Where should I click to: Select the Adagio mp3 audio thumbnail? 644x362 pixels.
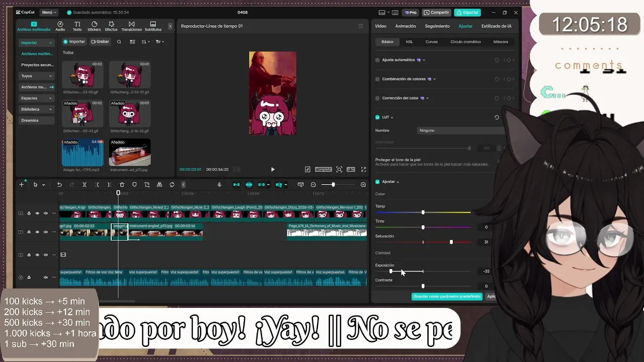(83, 153)
